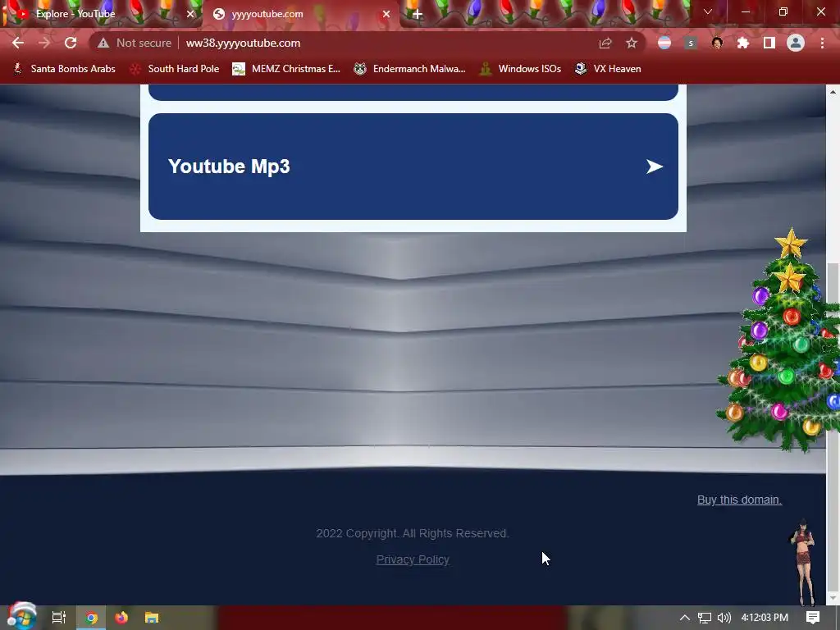Reload the current page
The image size is (840, 630).
(71, 43)
